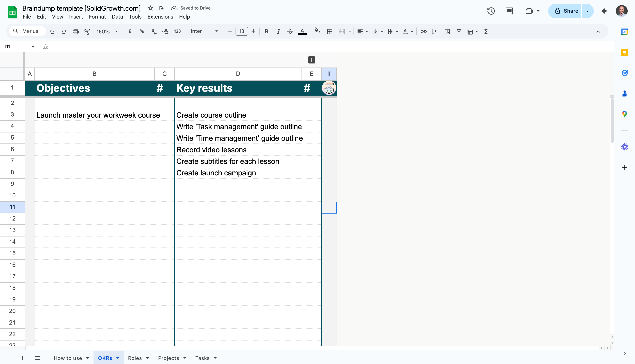Open the zoom 150% dropdown
Screen dimensions: 635x364
click(107, 32)
